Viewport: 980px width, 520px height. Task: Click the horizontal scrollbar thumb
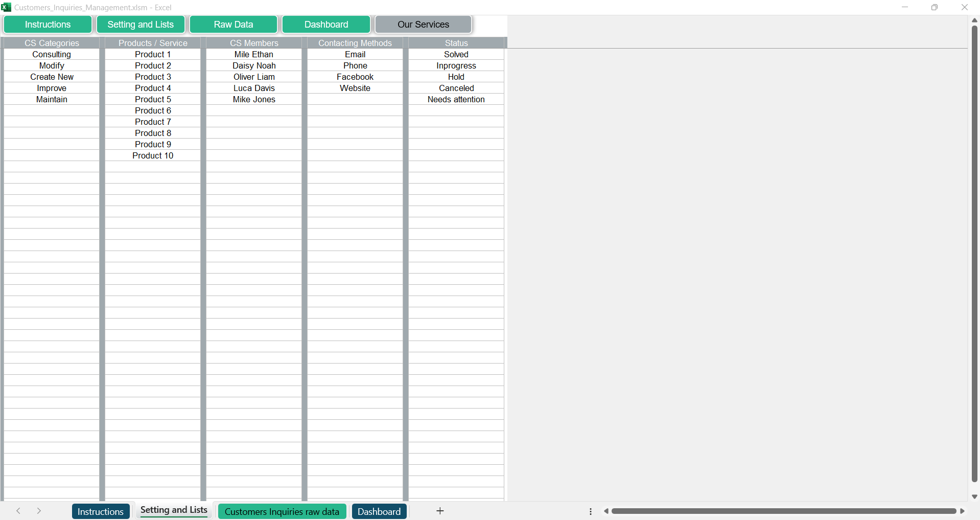click(783, 511)
